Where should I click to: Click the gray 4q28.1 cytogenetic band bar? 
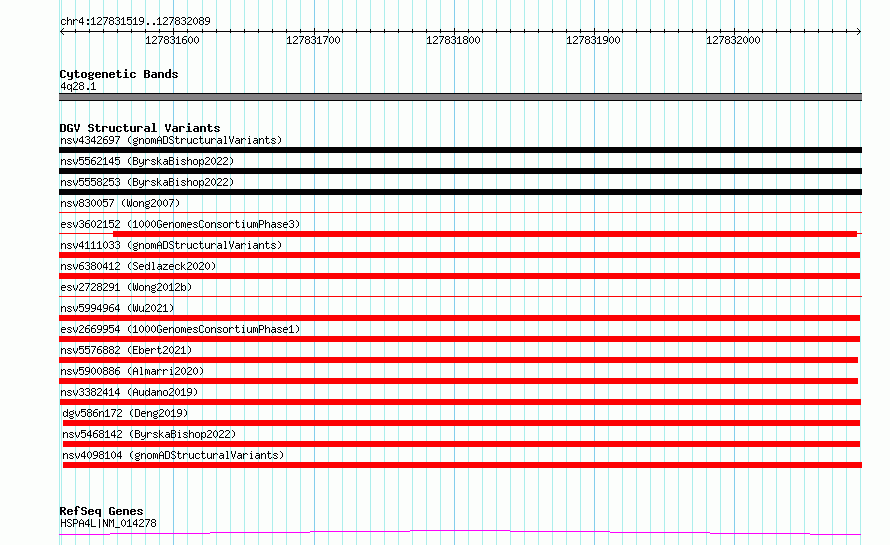click(x=460, y=97)
